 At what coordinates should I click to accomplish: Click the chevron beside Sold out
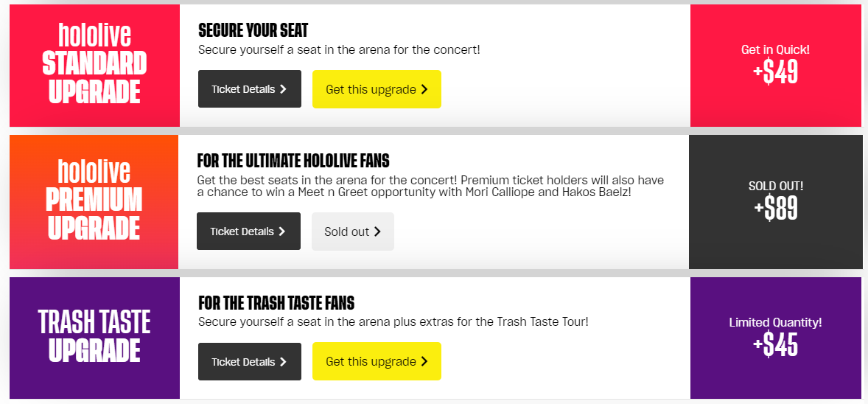coord(377,231)
